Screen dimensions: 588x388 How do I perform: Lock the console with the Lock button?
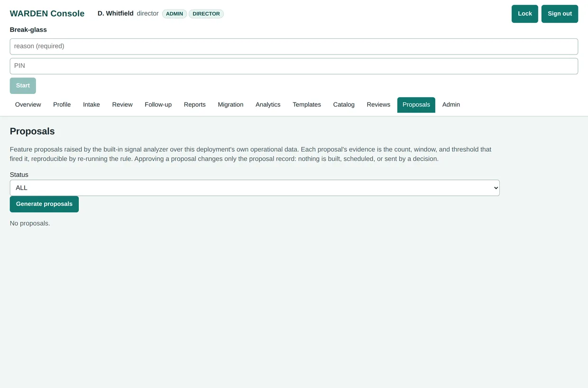click(x=524, y=14)
